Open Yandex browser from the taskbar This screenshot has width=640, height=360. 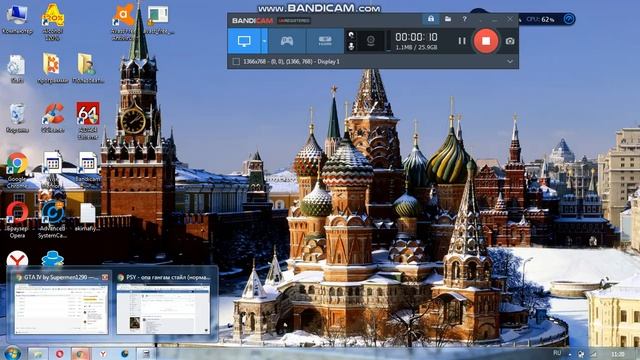pos(103,353)
